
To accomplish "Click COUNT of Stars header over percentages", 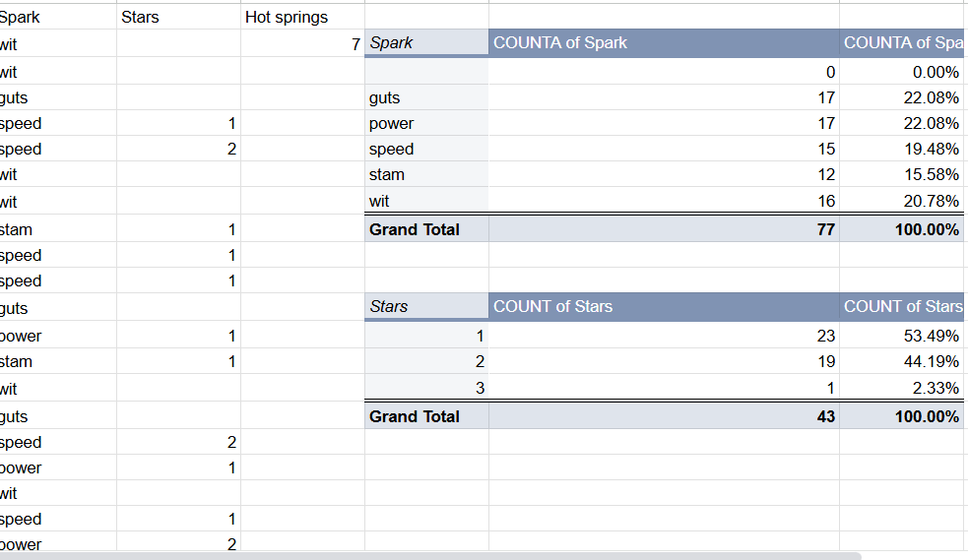I will pos(903,306).
